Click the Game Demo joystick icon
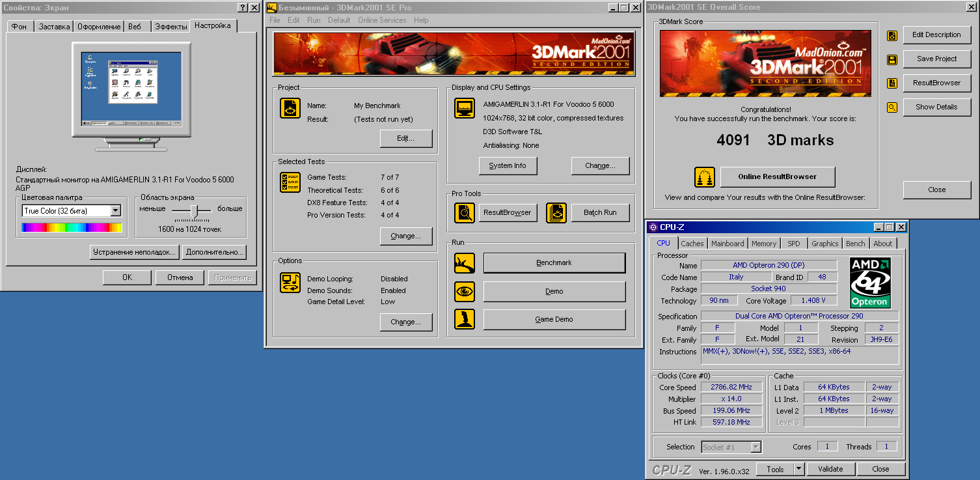The height and width of the screenshot is (480, 980). click(x=465, y=319)
